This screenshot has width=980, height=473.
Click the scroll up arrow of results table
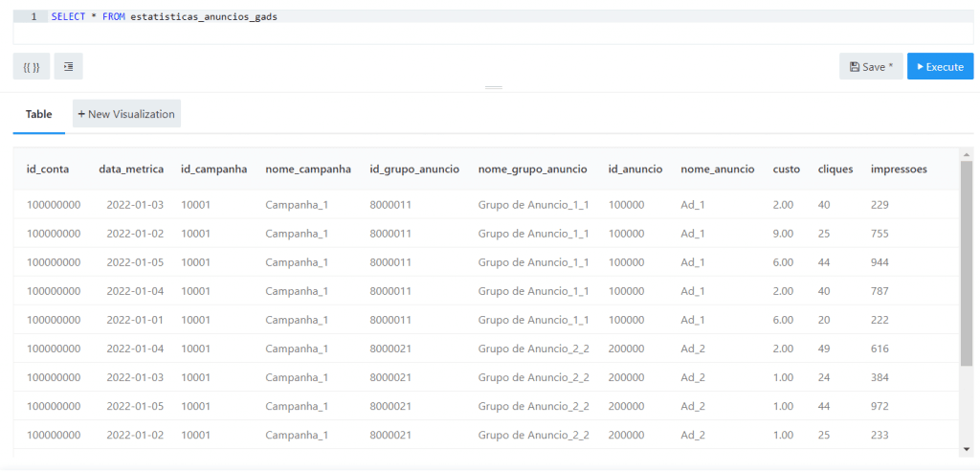(x=967, y=155)
